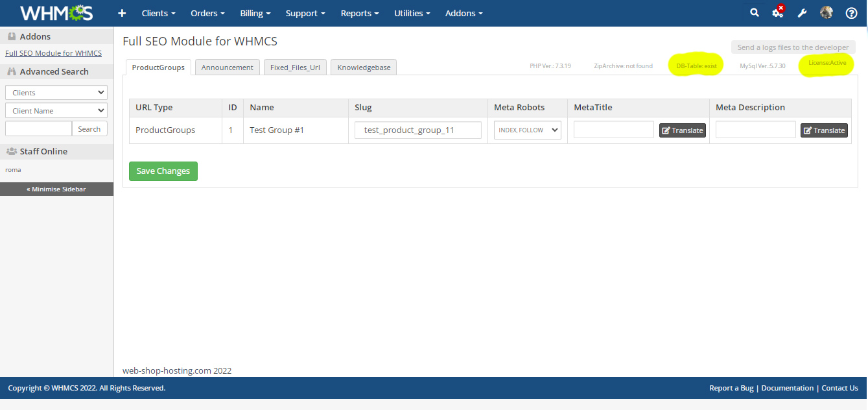Focus the Meta Description input field
Image resolution: width=868 pixels, height=410 pixels.
click(756, 130)
